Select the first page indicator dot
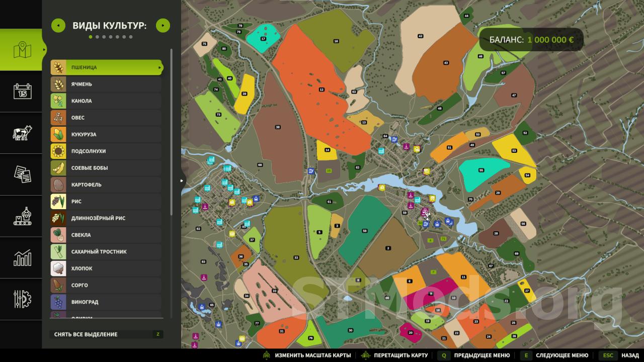Viewport: 644px width, 362px height. click(x=91, y=37)
